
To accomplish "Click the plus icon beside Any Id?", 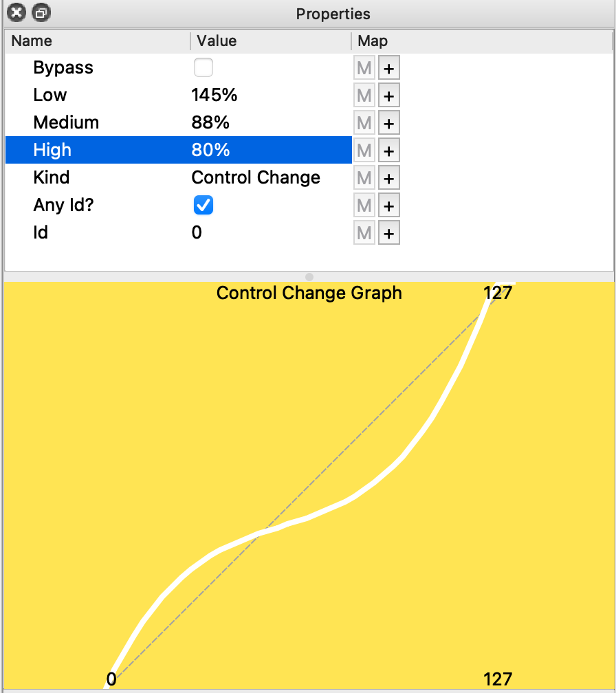I will [x=389, y=206].
